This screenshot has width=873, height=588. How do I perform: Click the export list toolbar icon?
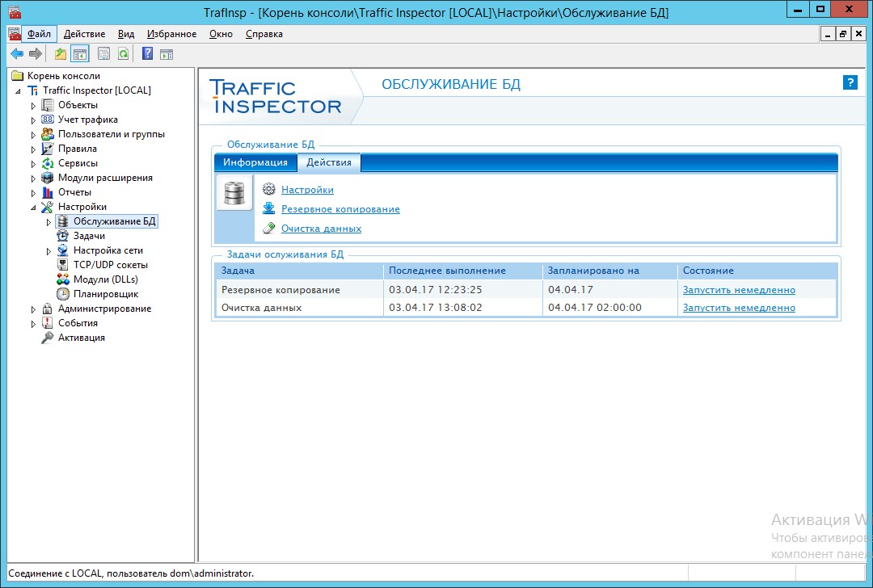click(103, 54)
